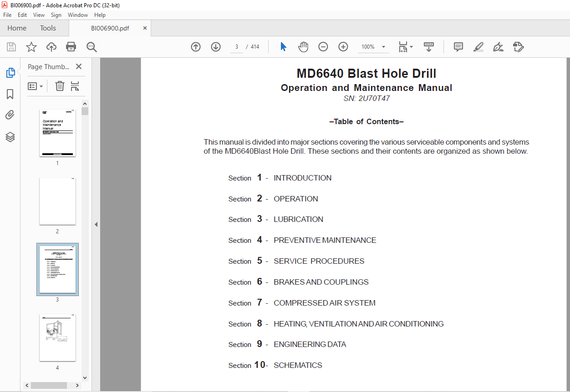The height and width of the screenshot is (392, 570).
Task: Print the document with the printer icon
Action: click(x=71, y=47)
